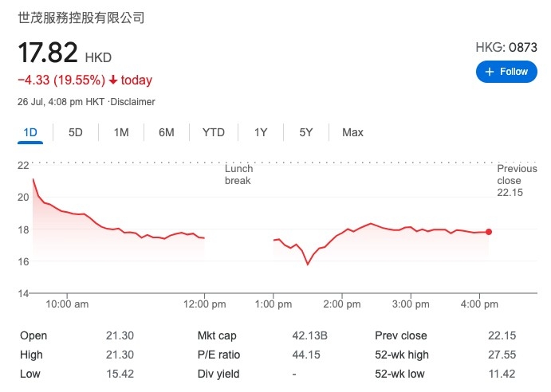551x392 pixels.
Task: Click the Mkt cap value 42.13B
Action: tap(309, 335)
